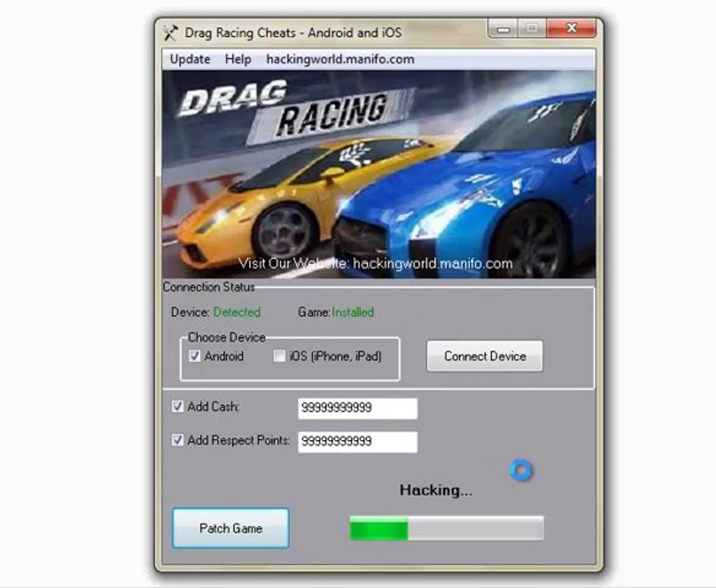Click the Add Respect Points amount field
This screenshot has height=588, width=716.
(x=357, y=442)
